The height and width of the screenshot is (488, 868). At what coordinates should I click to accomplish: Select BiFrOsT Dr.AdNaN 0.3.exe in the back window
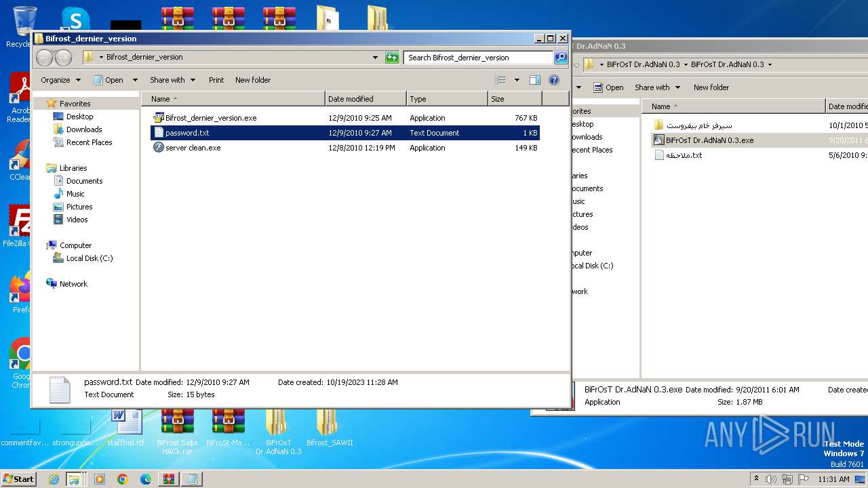coord(709,140)
